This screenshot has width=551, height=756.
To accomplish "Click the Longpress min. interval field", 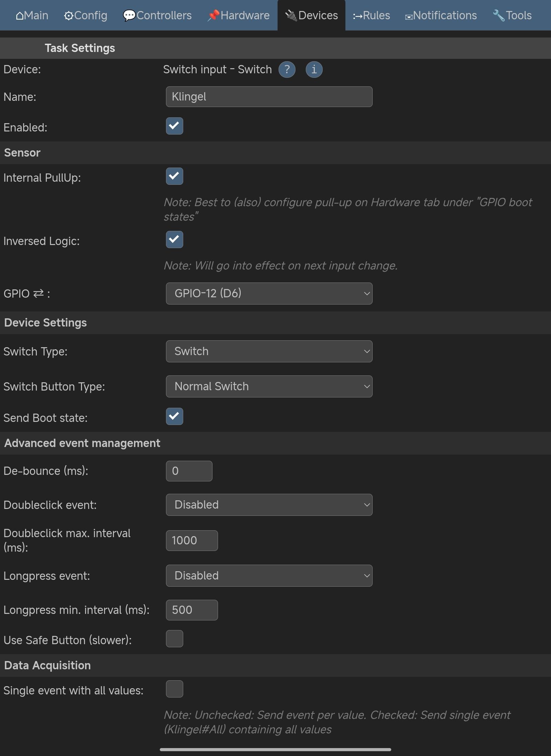I will click(192, 610).
